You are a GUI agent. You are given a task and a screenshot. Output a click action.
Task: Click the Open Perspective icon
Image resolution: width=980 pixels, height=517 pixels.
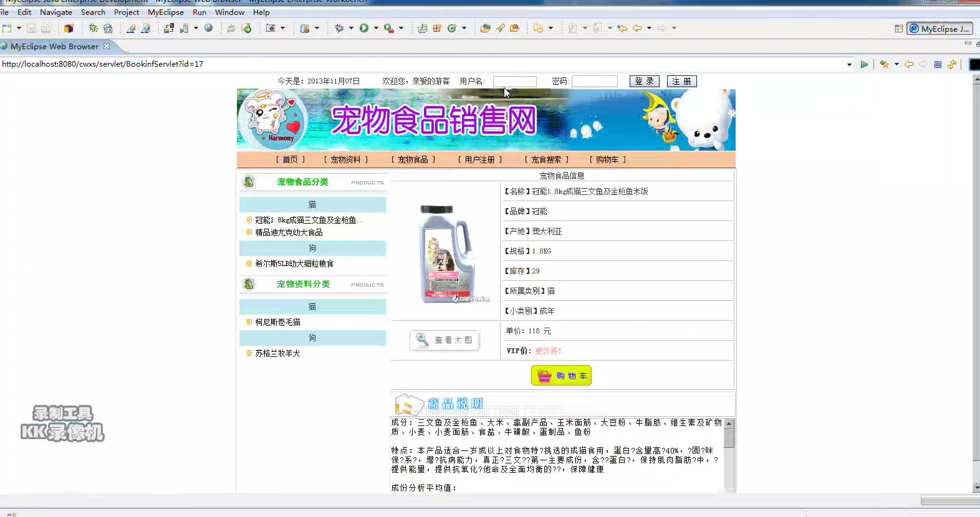(x=899, y=29)
